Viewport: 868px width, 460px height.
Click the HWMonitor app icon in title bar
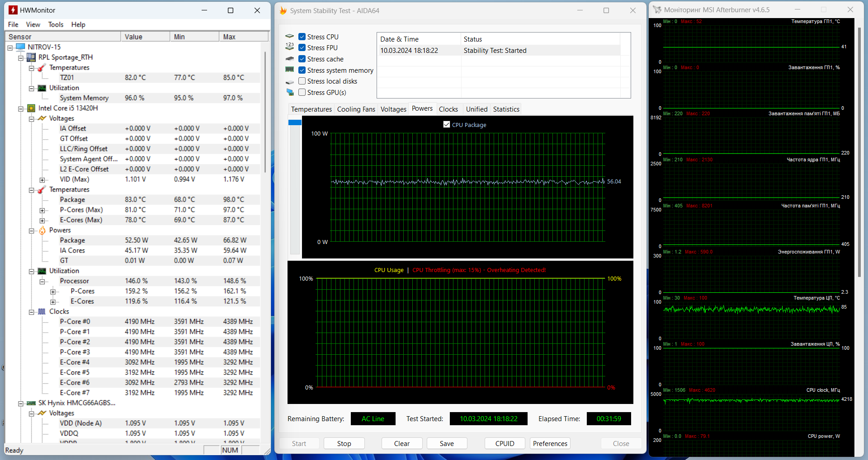pyautogui.click(x=13, y=10)
